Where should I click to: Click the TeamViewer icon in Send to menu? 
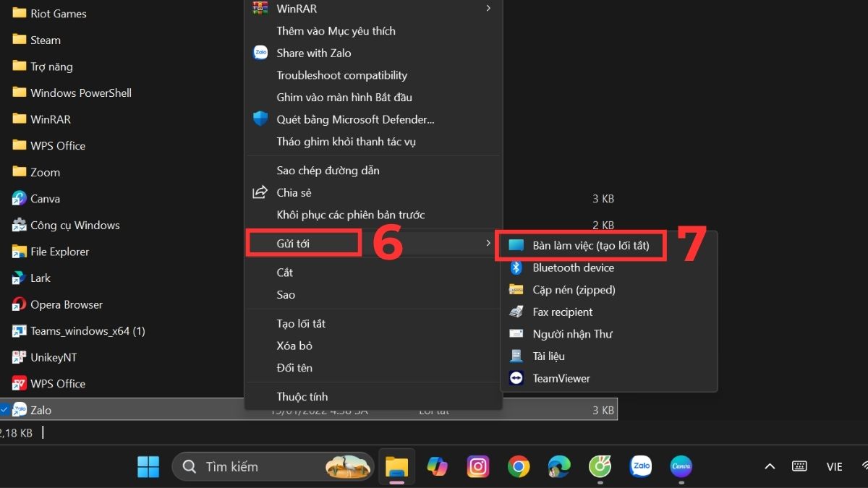click(x=516, y=378)
